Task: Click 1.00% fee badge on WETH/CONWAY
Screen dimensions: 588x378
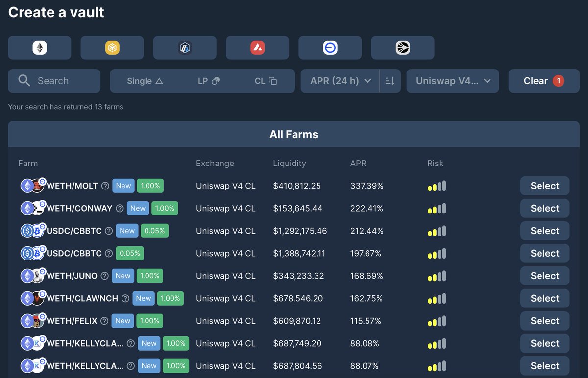Action: (165, 208)
